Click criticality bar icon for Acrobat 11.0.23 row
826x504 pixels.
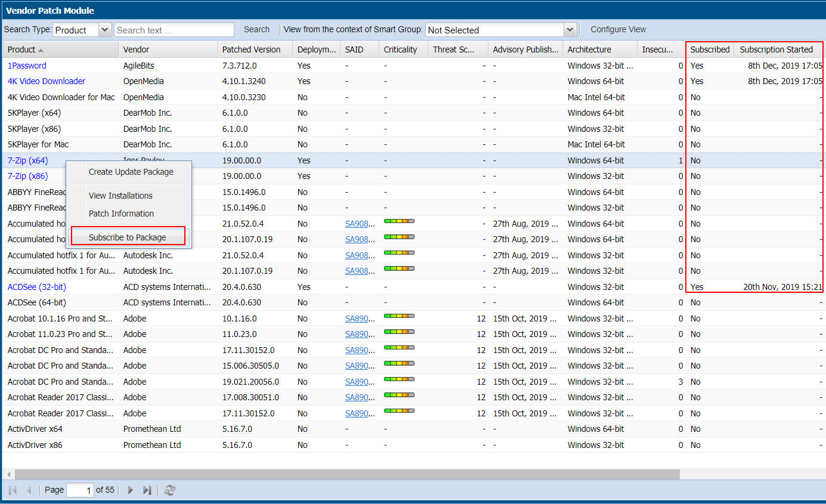click(399, 332)
